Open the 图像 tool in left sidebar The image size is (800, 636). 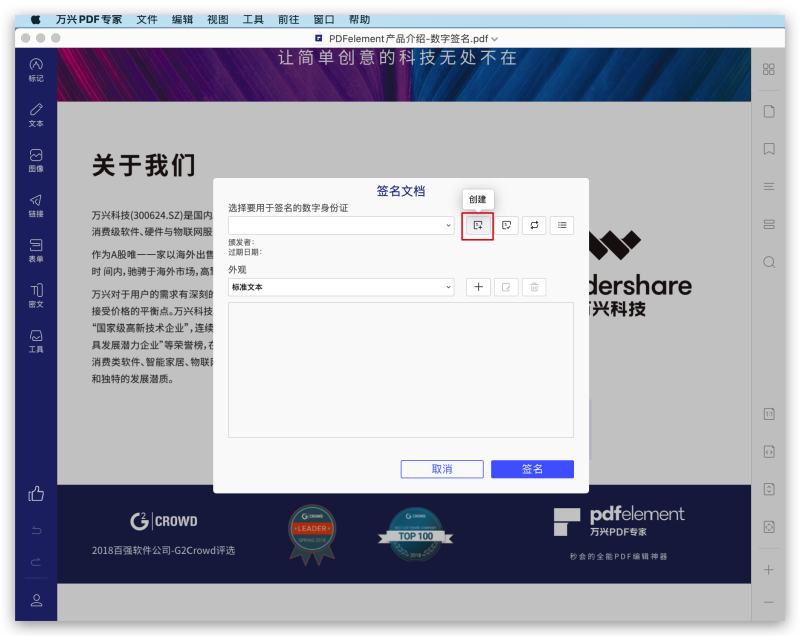tap(36, 160)
